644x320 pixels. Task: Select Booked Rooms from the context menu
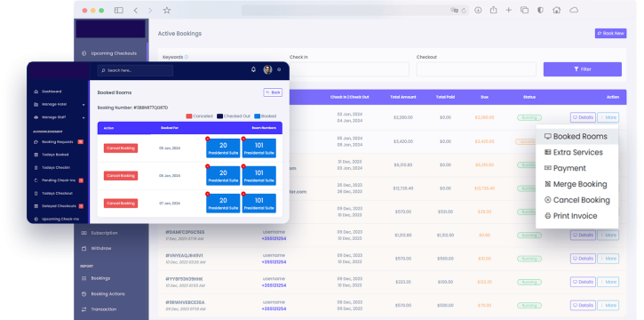point(576,136)
